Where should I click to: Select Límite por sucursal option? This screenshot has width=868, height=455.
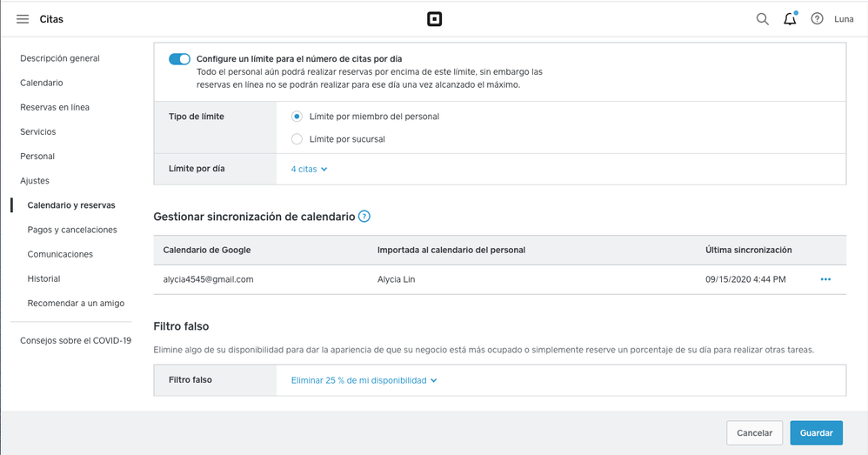coord(297,139)
